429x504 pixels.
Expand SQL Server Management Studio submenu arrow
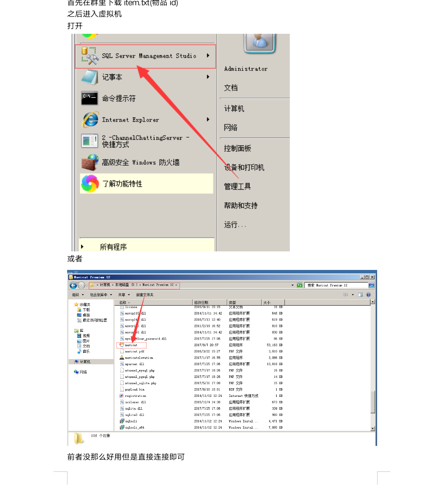(208, 56)
